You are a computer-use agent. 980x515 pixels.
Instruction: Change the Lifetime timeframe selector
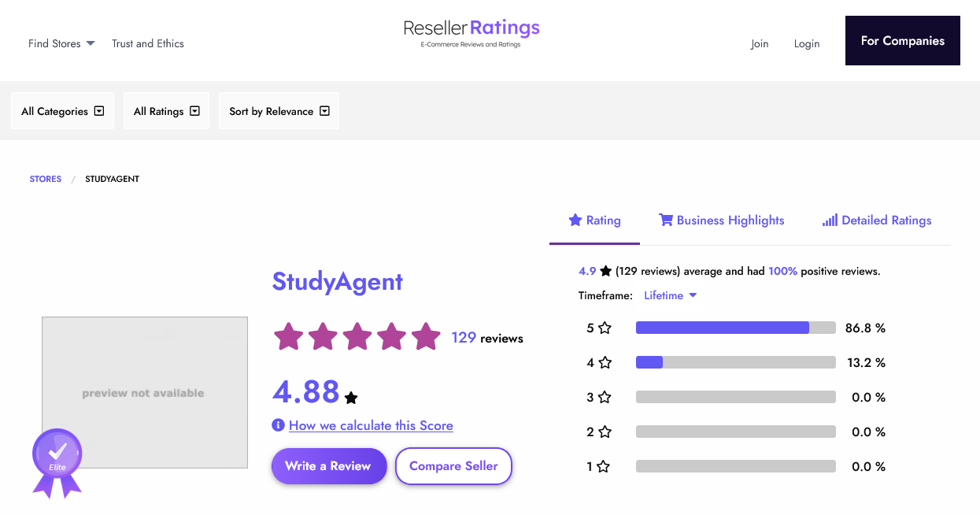670,295
